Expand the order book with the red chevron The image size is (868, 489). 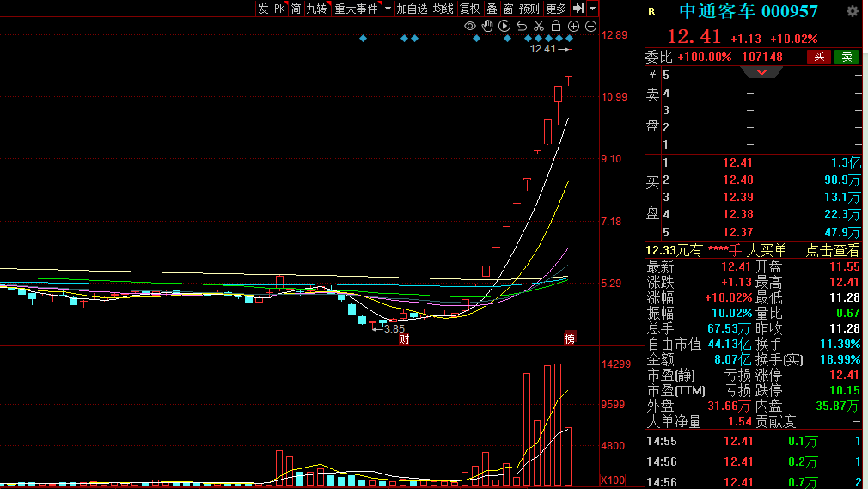761,72
